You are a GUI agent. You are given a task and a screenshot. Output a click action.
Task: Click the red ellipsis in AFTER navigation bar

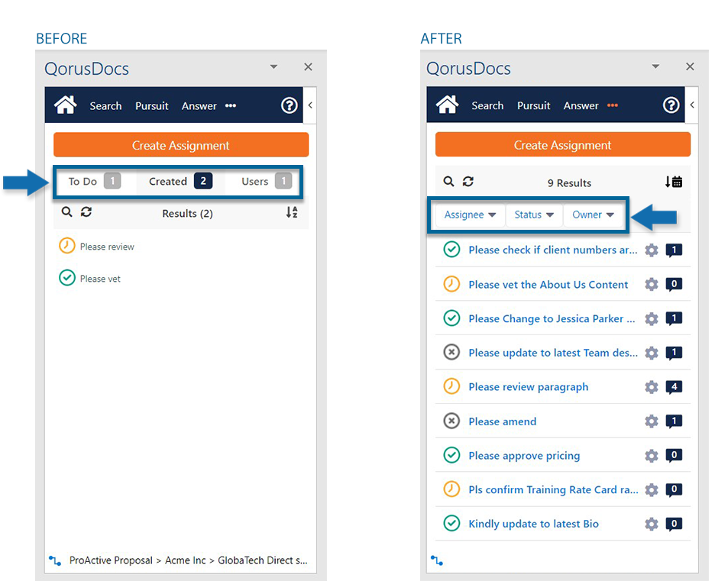(612, 106)
